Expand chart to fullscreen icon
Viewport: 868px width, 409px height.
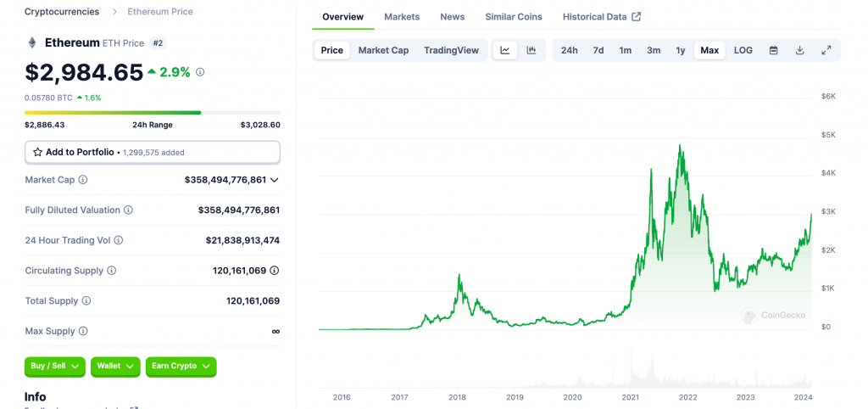pos(826,50)
